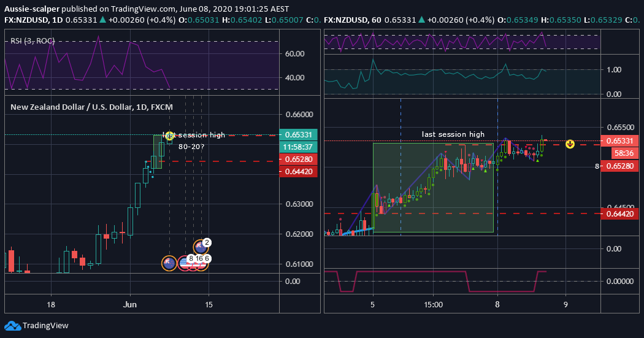The height and width of the screenshot is (338, 644).
Task: Click the 0.62000 price axis value
Action: pos(299,234)
